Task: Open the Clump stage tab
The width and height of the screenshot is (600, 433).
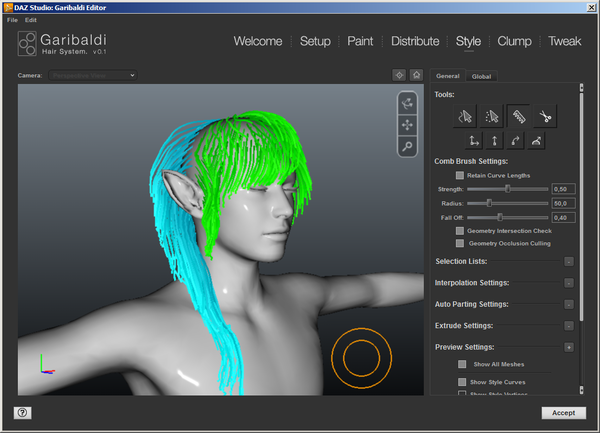Action: pos(514,41)
